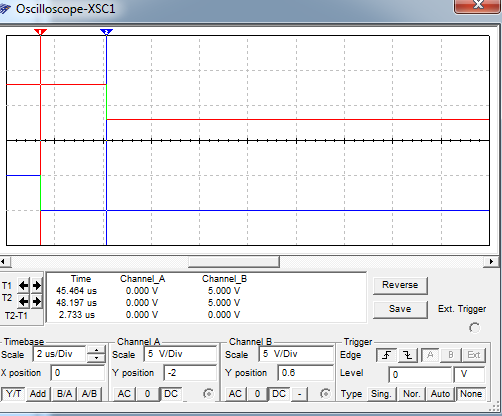Set trigger type to Nor.
This screenshot has width=502, height=416.
click(411, 394)
